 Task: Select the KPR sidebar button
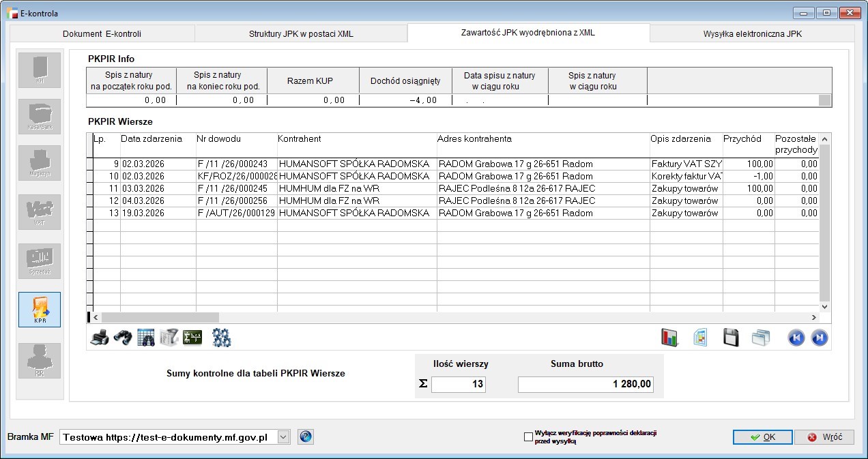tap(40, 310)
